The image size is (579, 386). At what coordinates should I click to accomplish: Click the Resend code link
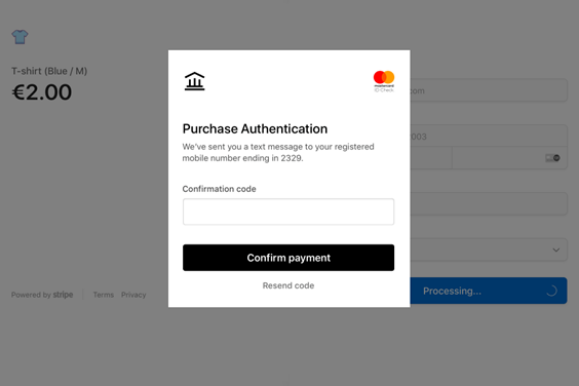(288, 286)
